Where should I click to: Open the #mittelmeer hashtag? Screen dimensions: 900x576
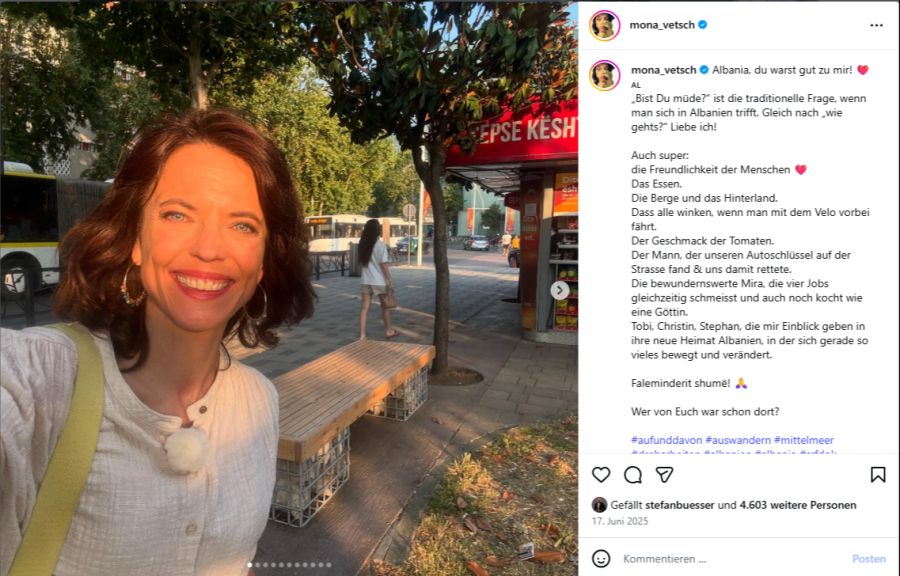point(804,440)
